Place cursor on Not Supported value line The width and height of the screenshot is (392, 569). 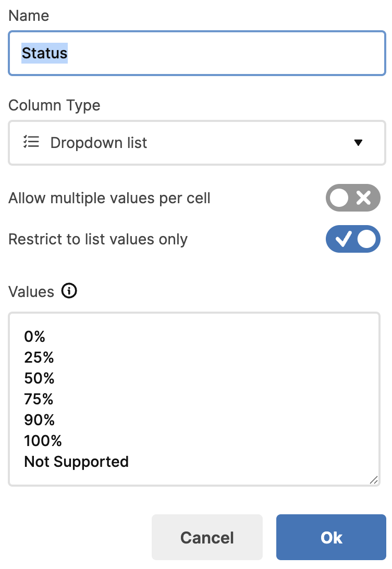(76, 462)
